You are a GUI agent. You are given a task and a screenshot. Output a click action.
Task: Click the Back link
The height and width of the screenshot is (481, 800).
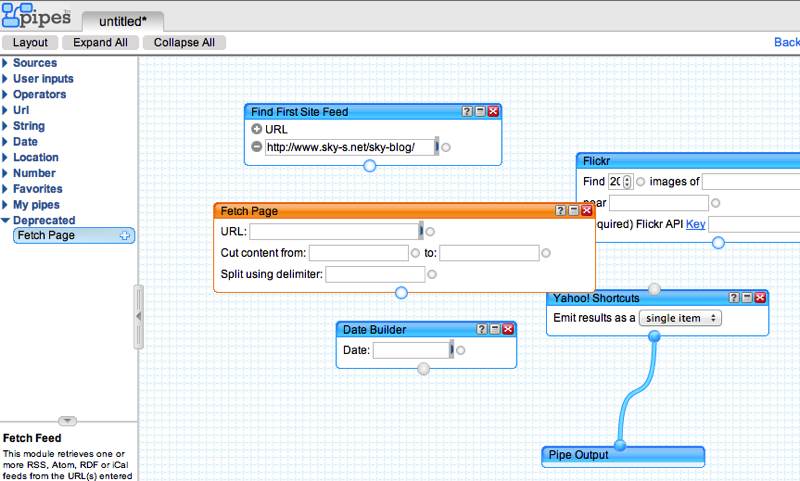click(787, 42)
